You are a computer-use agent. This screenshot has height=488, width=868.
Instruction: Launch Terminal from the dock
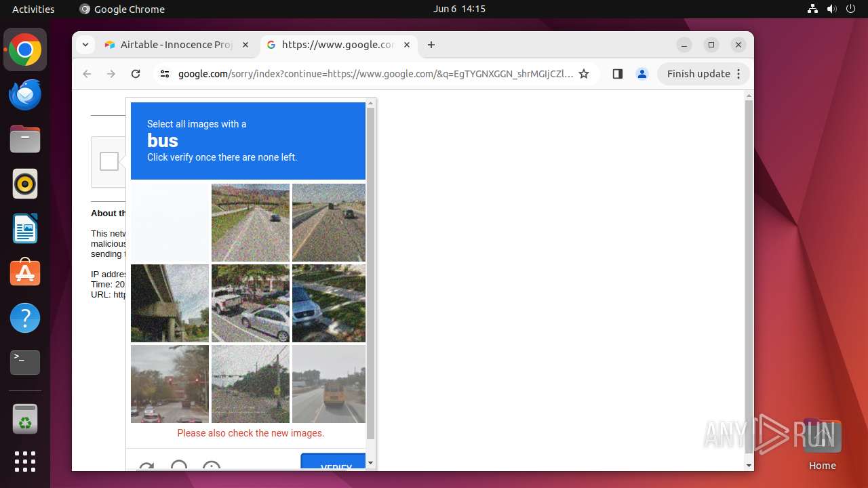(x=25, y=363)
